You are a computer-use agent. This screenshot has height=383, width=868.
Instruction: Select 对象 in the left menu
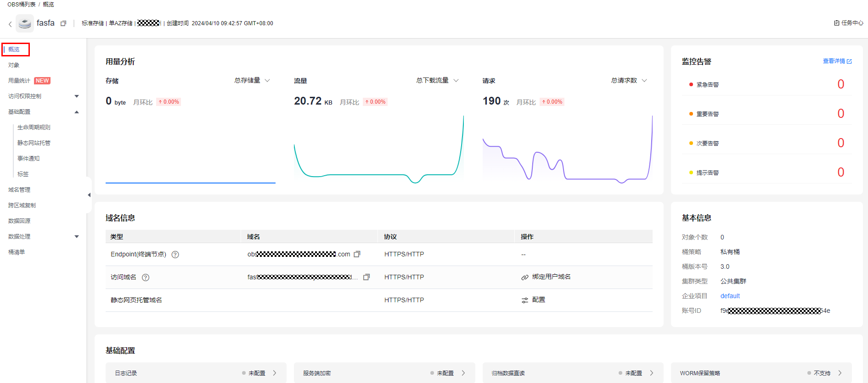pyautogui.click(x=14, y=65)
